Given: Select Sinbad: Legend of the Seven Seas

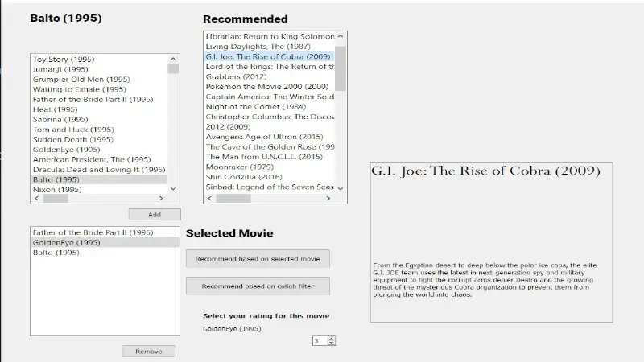Looking at the screenshot, I should (x=270, y=187).
